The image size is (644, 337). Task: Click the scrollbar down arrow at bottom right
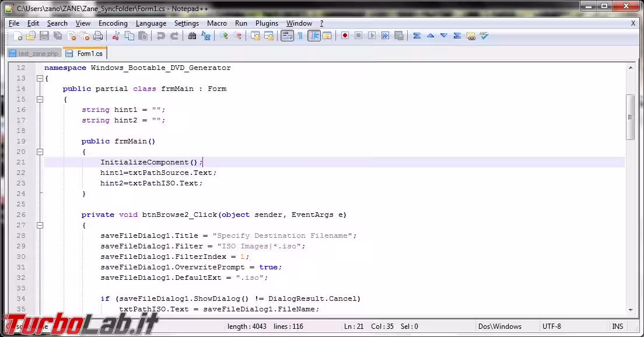[x=630, y=310]
